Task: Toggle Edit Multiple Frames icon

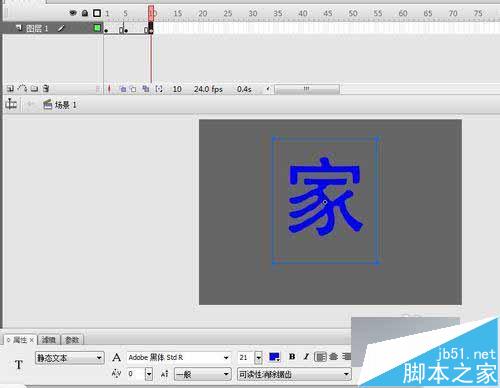Action: coord(146,89)
